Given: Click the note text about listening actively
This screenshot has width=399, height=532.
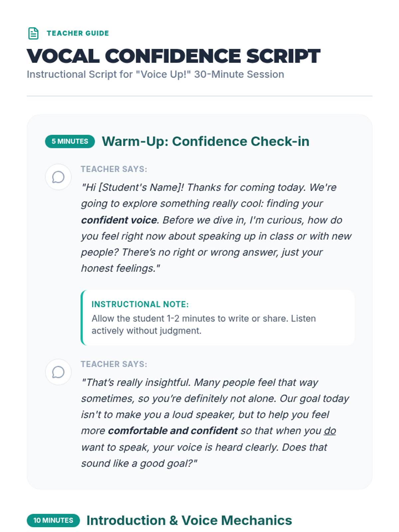Looking at the screenshot, I should click(203, 325).
